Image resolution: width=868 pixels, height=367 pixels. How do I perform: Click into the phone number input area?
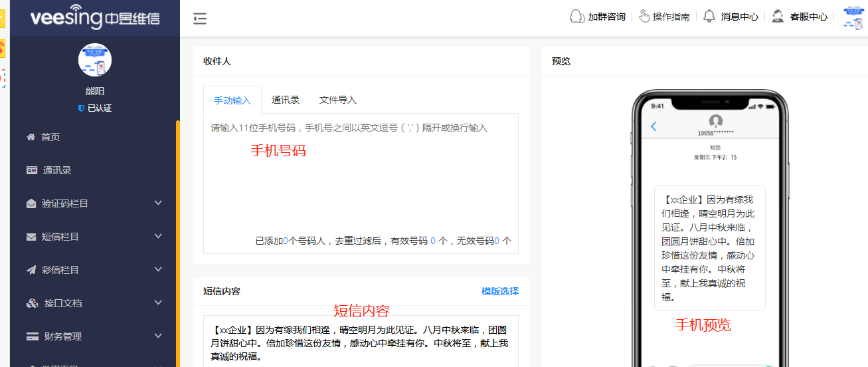point(361,183)
